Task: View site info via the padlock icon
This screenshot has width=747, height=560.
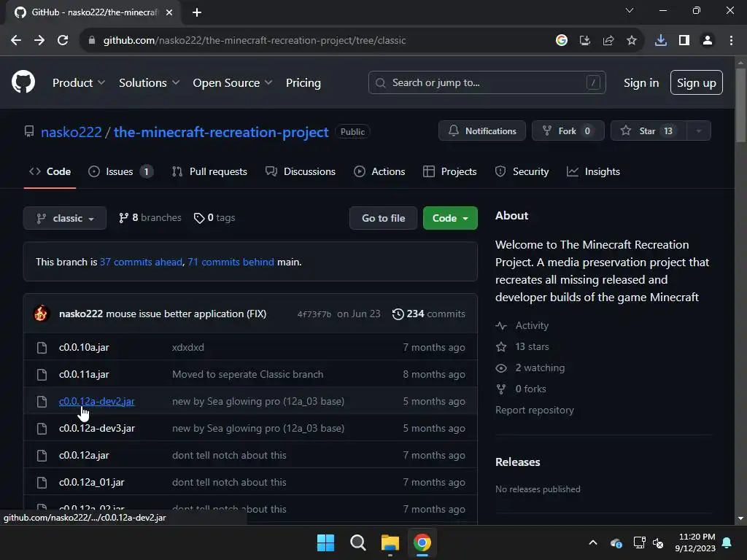Action: 92,41
